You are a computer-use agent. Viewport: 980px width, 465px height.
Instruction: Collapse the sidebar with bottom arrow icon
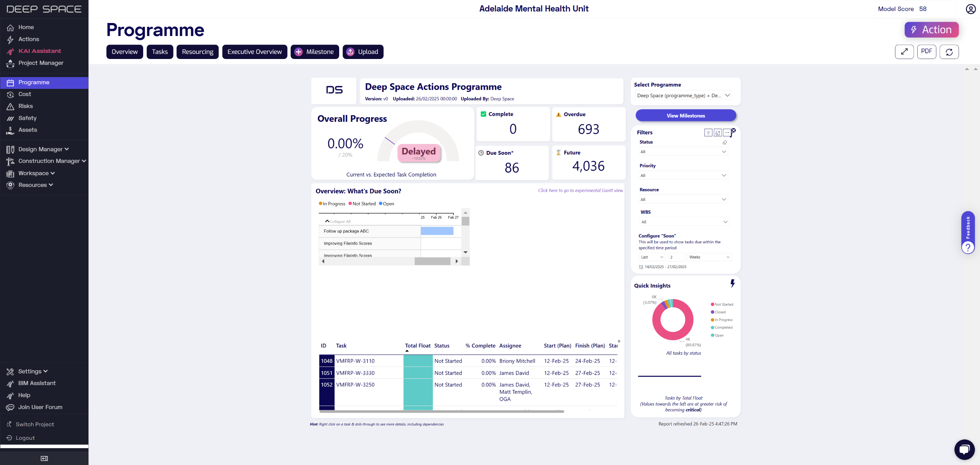tap(44, 458)
